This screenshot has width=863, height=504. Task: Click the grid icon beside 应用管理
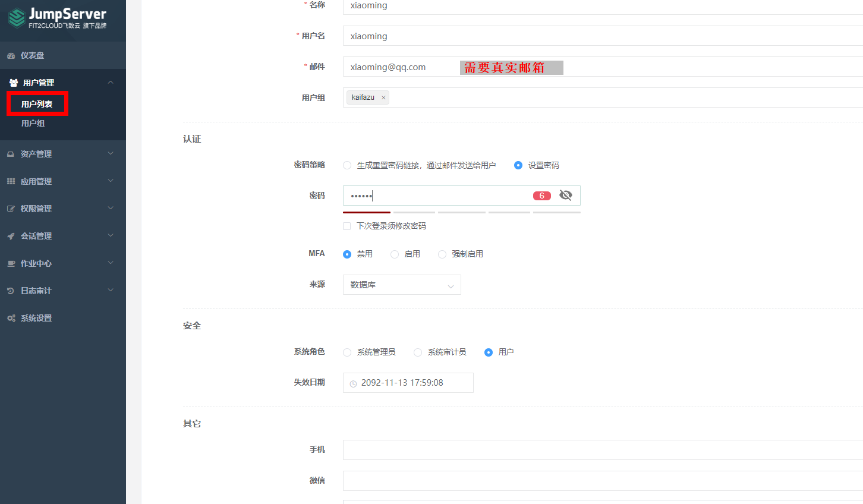point(11,181)
